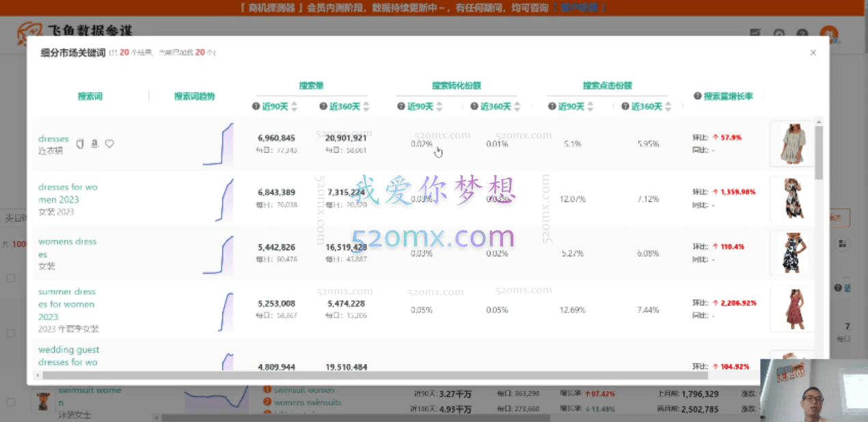
Task: Click the dresses product thumbnail image
Action: (792, 143)
